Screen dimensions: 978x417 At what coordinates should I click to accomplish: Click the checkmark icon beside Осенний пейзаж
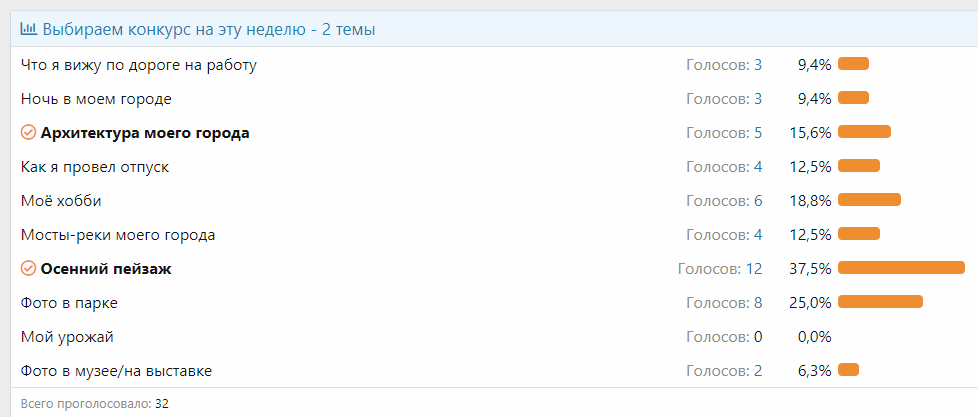[x=28, y=269]
